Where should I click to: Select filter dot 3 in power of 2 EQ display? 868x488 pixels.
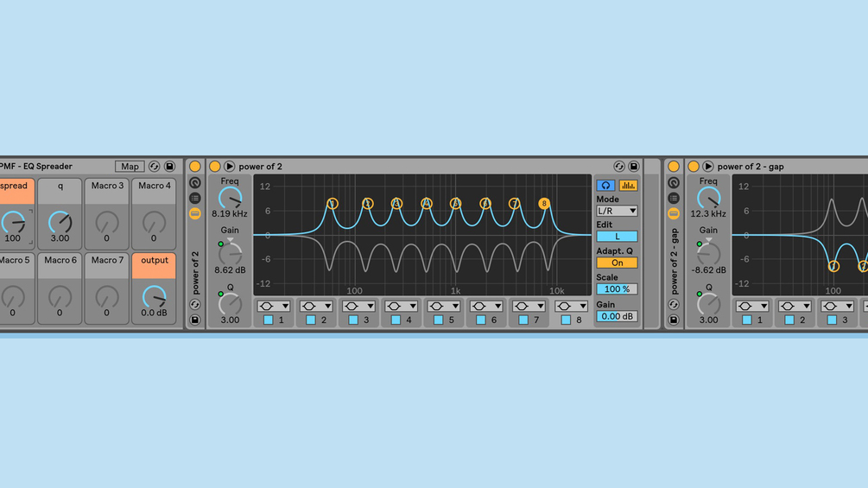[396, 204]
